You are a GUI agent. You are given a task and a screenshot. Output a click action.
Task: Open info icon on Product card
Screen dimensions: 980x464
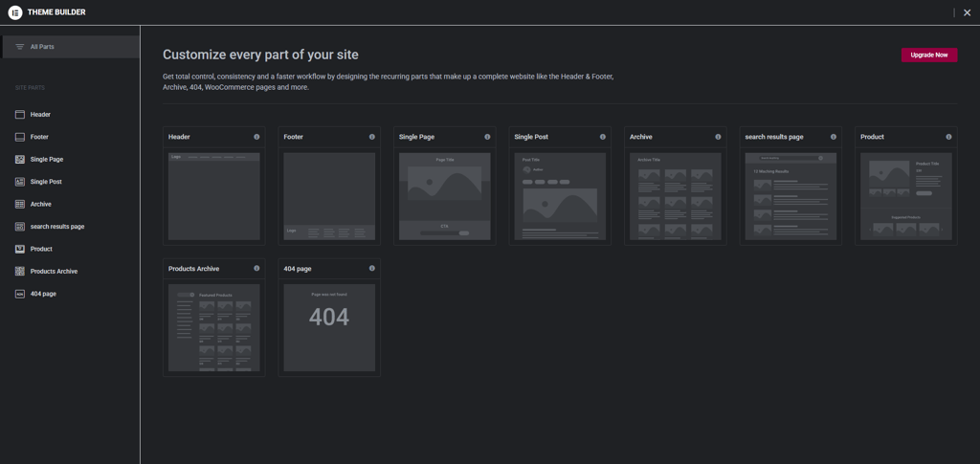tap(948, 137)
